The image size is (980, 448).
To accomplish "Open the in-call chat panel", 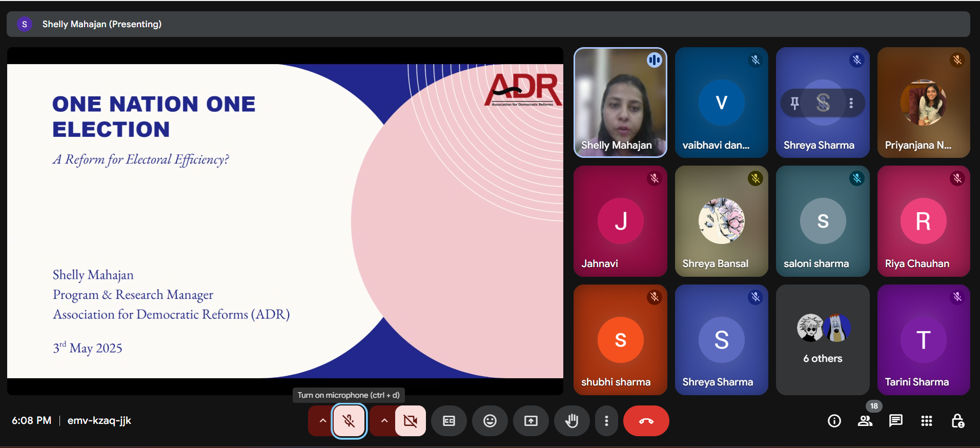I will tap(896, 421).
